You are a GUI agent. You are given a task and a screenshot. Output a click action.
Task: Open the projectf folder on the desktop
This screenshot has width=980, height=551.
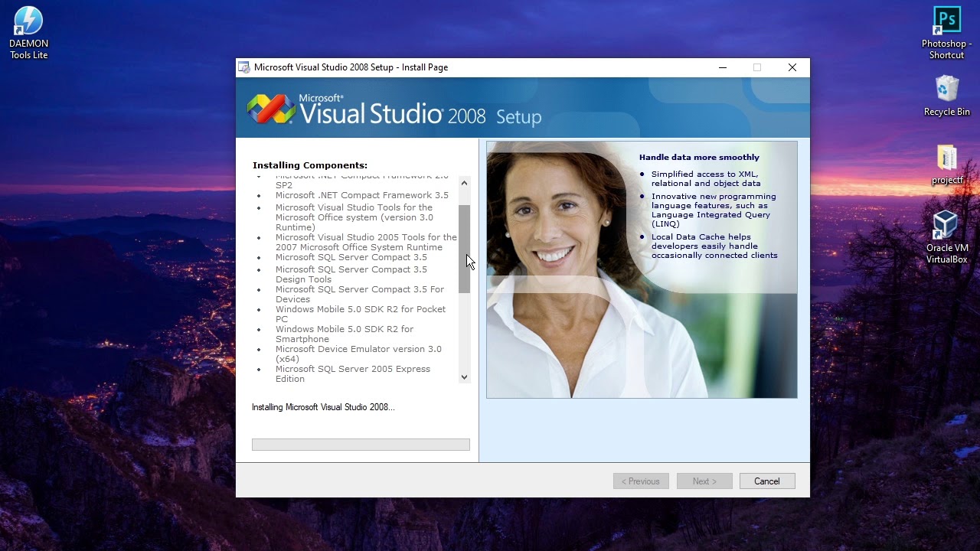coord(947,165)
